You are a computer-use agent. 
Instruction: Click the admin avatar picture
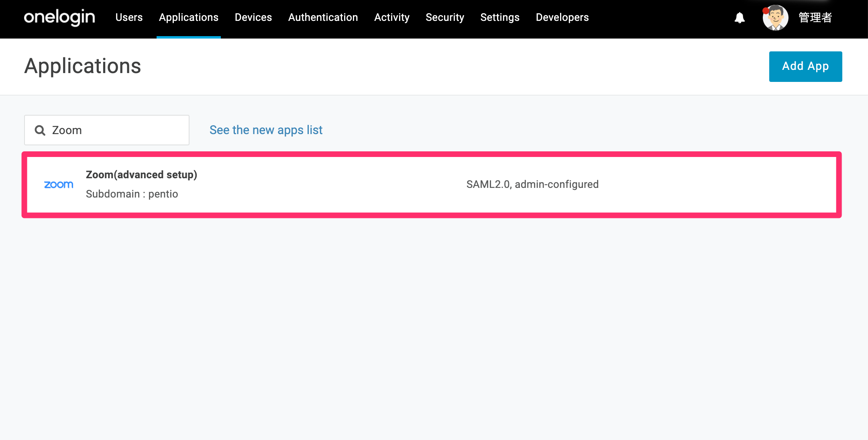[775, 18]
